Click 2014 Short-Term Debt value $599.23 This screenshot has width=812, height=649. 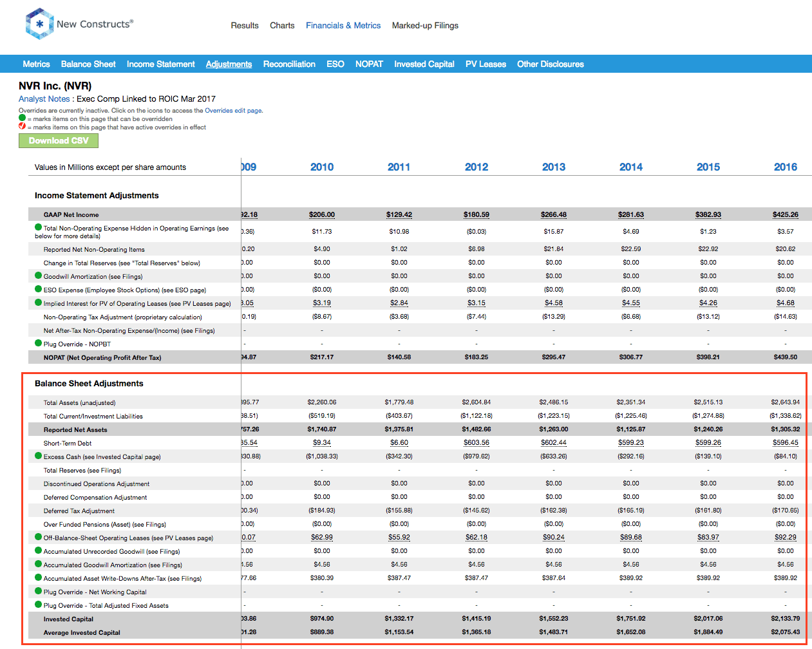pyautogui.click(x=631, y=443)
